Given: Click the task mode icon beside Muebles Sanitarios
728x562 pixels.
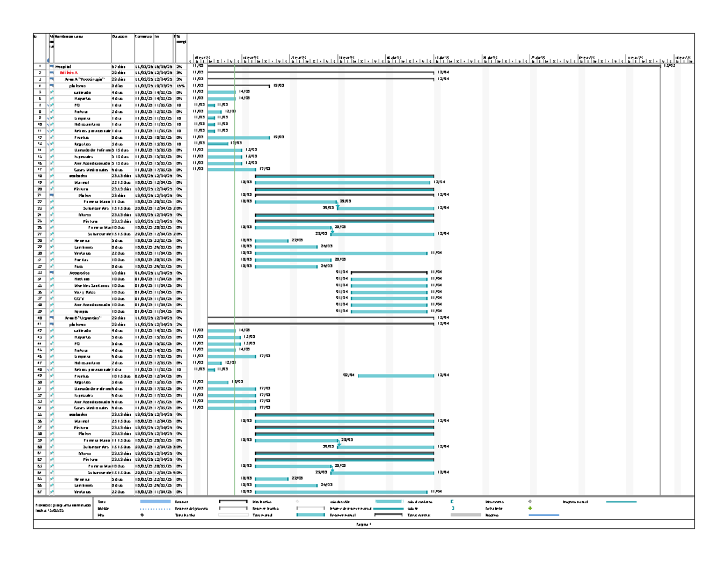Looking at the screenshot, I should point(52,285).
